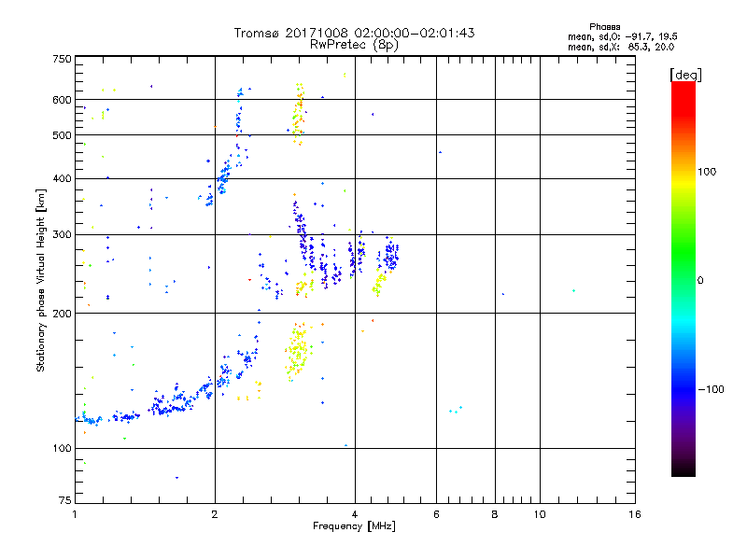Click the y-axis tick label '750'
The image size is (747, 560).
[x=62, y=59]
